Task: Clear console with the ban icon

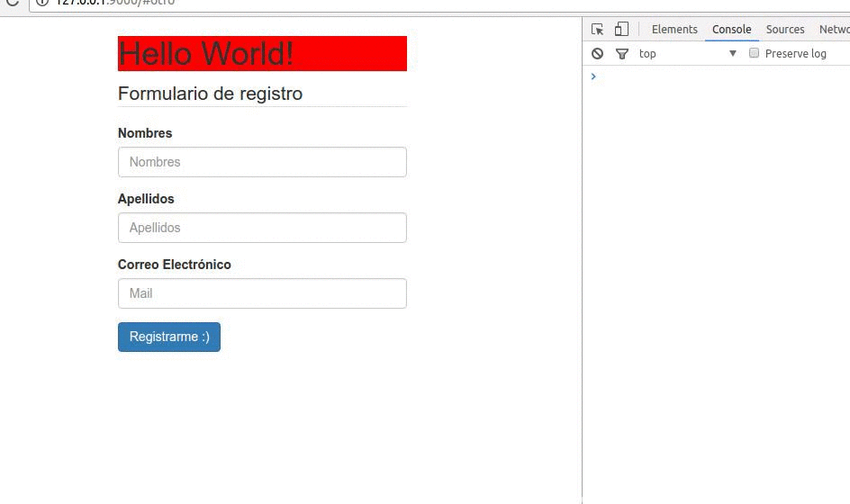Action: (597, 53)
